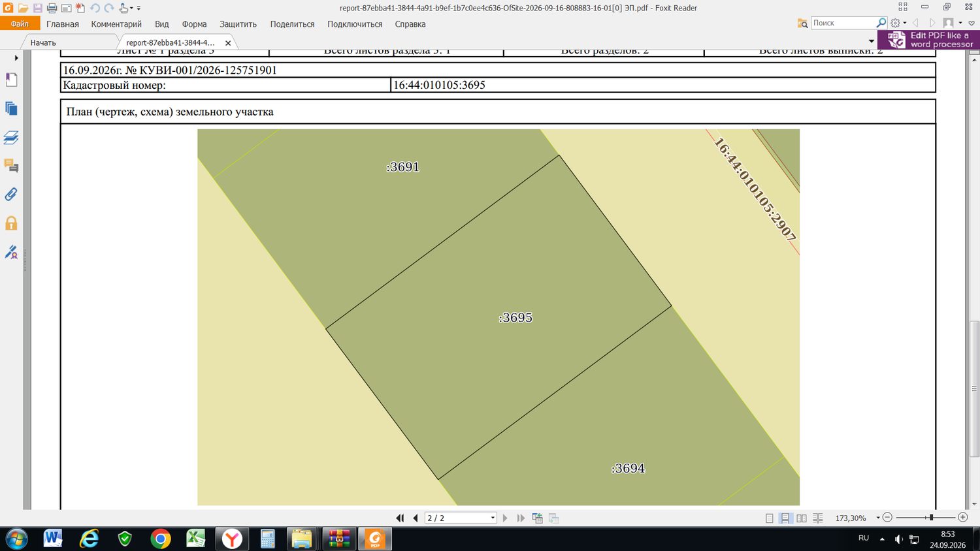Switch to single page view
980x551 pixels.
[770, 518]
